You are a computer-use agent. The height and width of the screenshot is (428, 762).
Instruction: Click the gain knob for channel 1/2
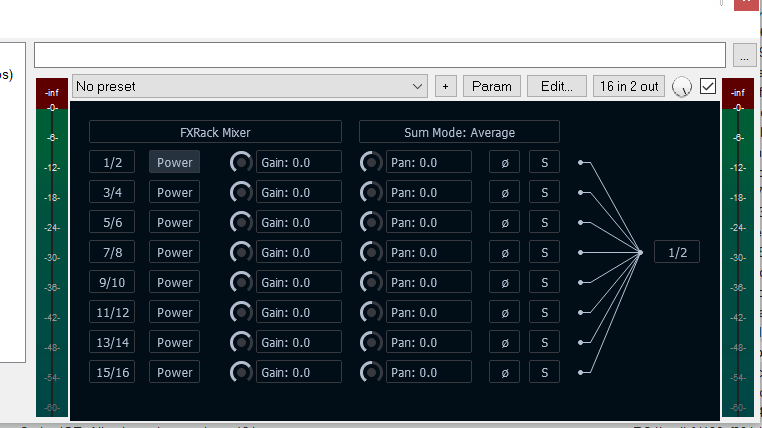241,162
